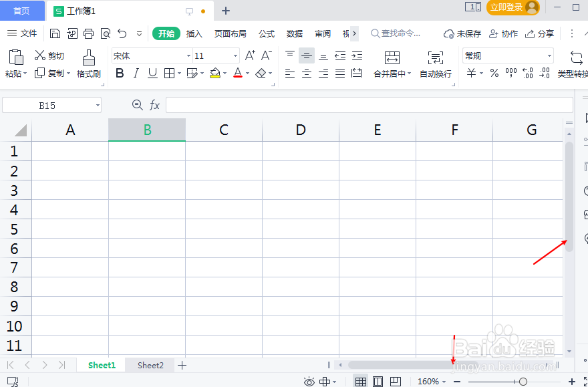Decrease indent icon
Image resolution: width=588 pixels, height=387 pixels.
pyautogui.click(x=340, y=56)
